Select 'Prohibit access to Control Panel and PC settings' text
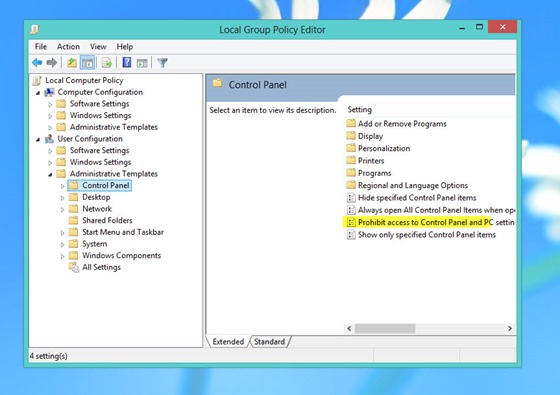Screen dimensions: 560x395 pyautogui.click(x=436, y=222)
